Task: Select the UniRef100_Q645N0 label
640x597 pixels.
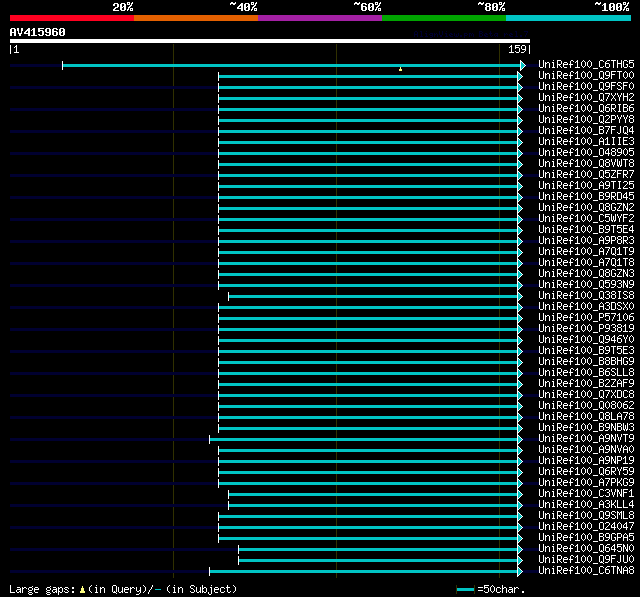Action: pos(586,549)
